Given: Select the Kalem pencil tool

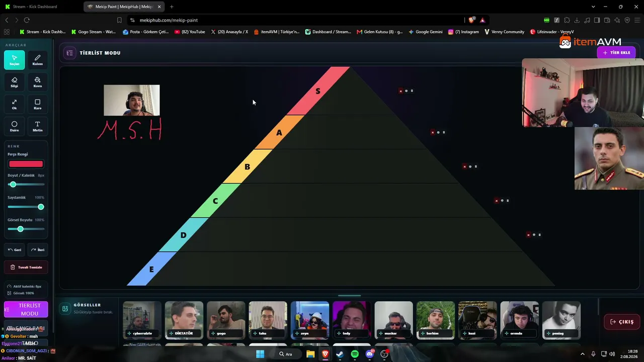Looking at the screenshot, I should (37, 60).
